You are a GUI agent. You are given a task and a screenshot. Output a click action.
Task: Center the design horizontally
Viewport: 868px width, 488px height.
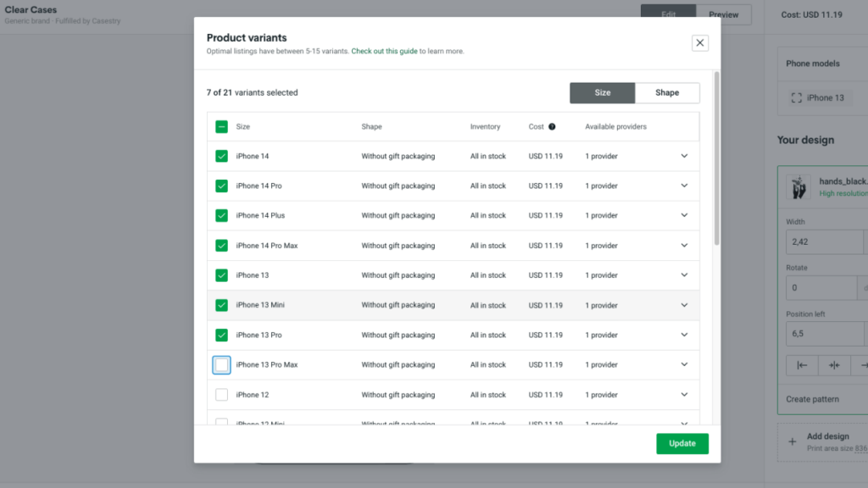pyautogui.click(x=834, y=365)
